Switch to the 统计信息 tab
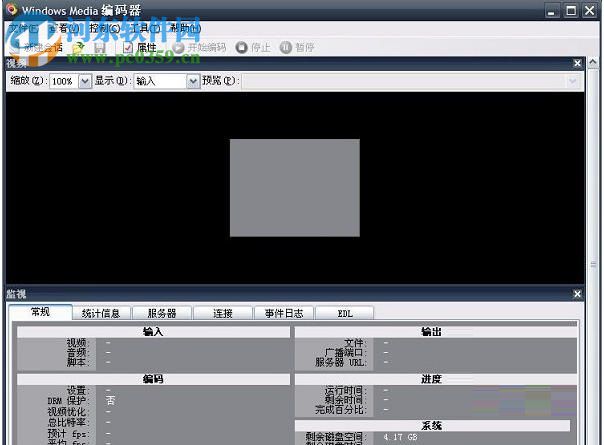The width and height of the screenshot is (604, 445). (101, 313)
